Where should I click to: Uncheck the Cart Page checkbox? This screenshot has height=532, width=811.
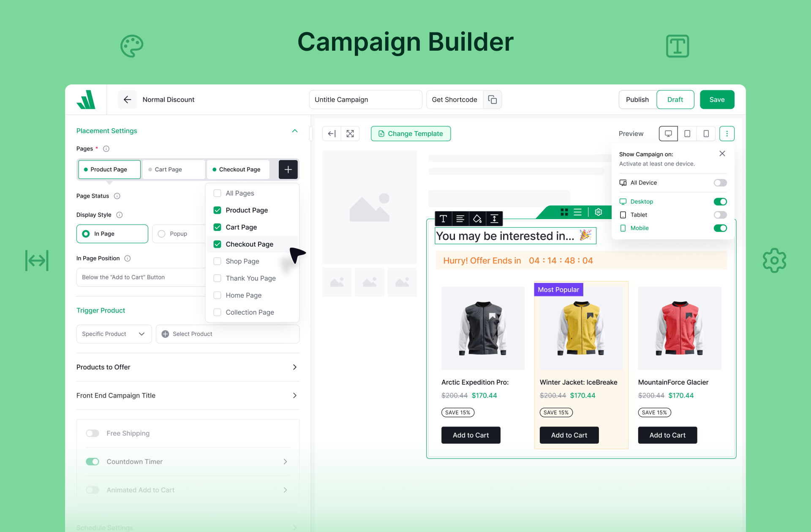click(218, 227)
